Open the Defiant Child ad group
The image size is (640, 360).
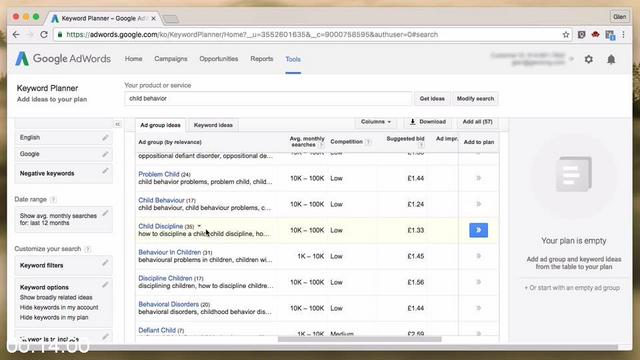[x=157, y=330]
